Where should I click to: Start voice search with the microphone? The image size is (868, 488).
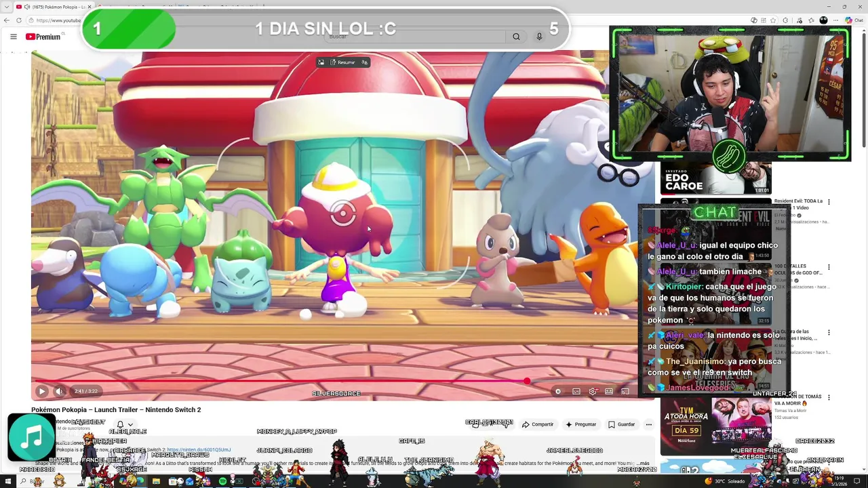[x=539, y=37]
